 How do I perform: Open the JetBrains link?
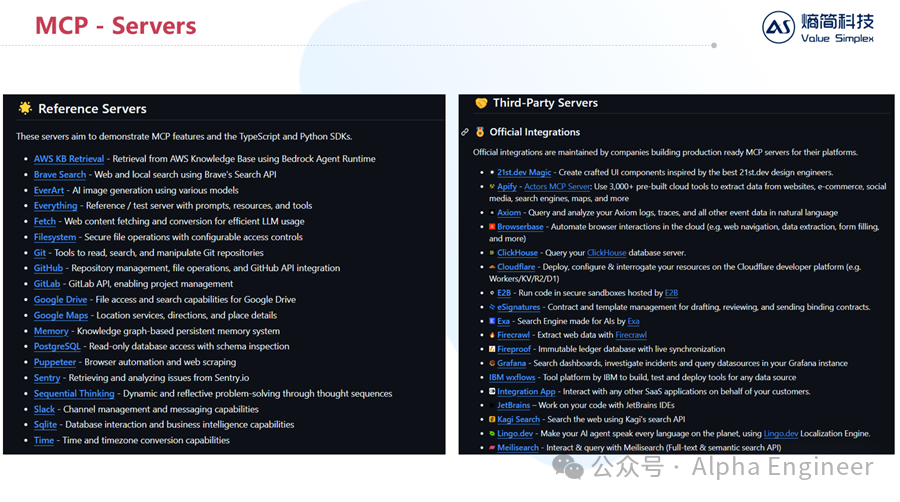pyautogui.click(x=513, y=406)
